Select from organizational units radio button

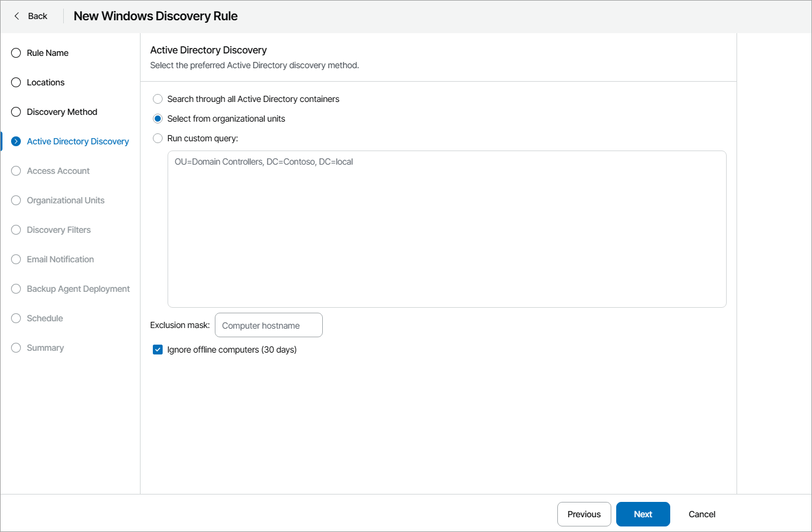click(157, 119)
